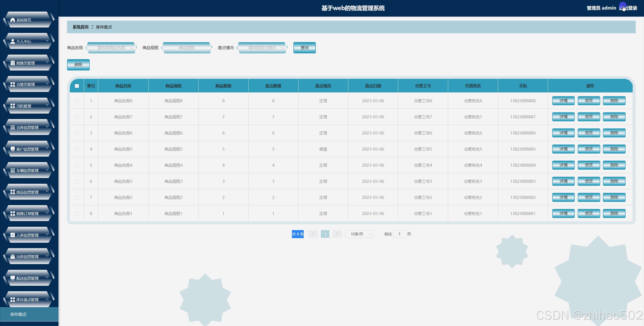Click the chart icon for 入库信息管理

[x=13, y=235]
